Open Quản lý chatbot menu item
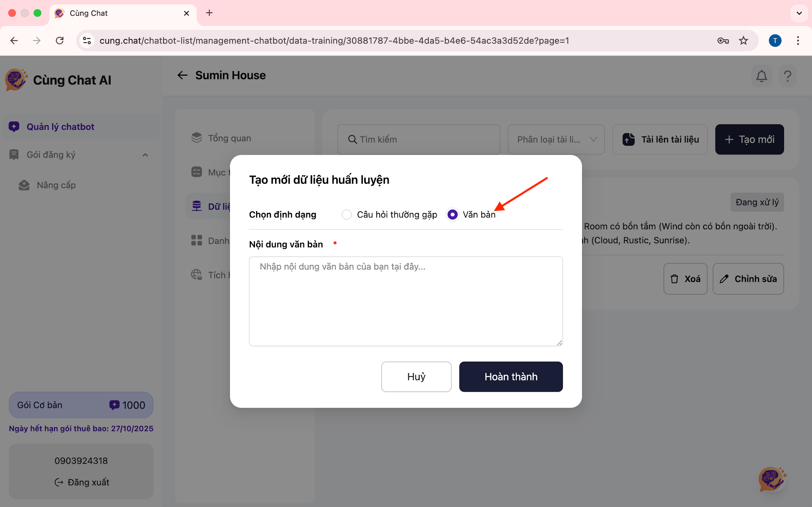 [60, 127]
